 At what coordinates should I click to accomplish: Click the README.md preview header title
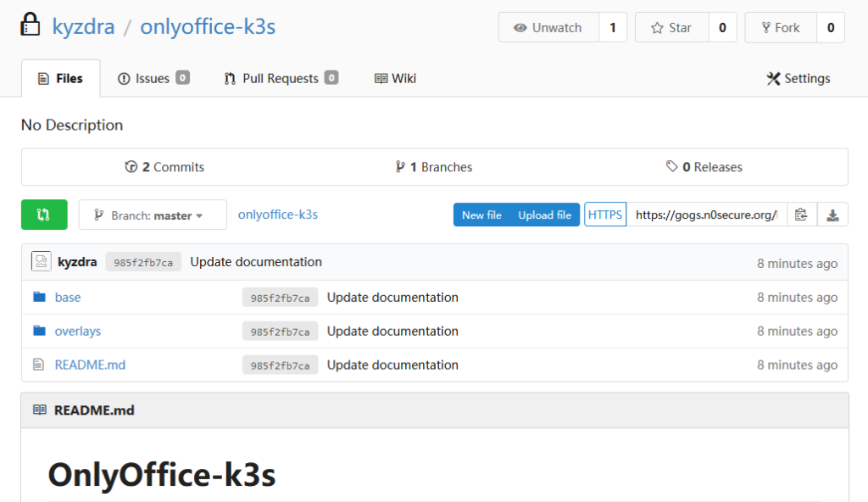(94, 410)
